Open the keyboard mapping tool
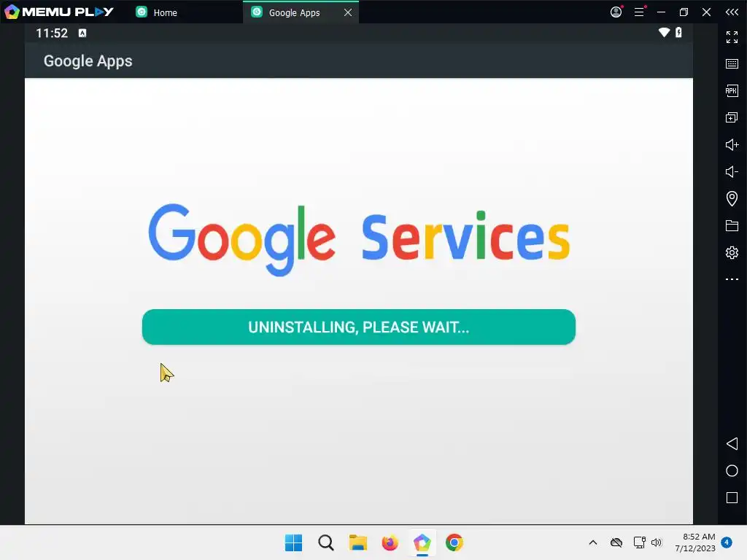This screenshot has height=560, width=747. (x=732, y=64)
